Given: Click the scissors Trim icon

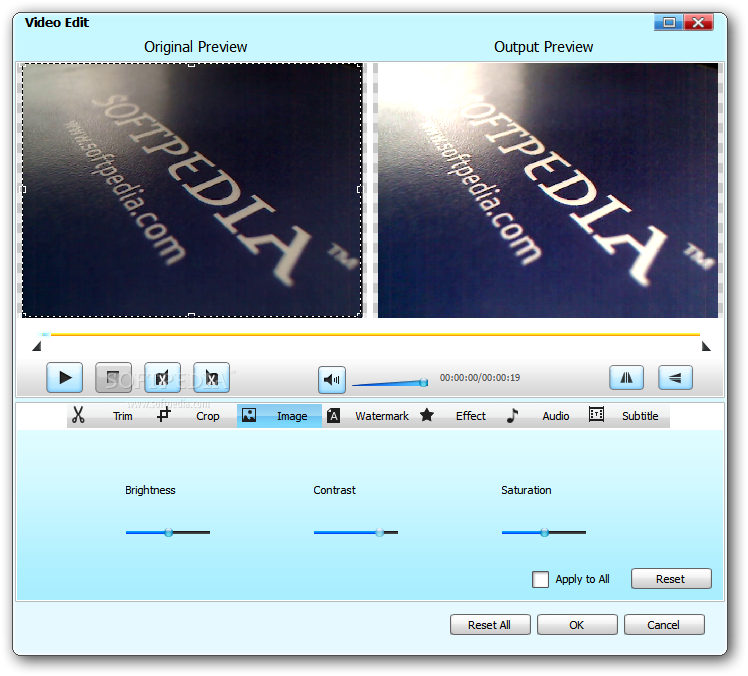Looking at the screenshot, I should click(x=78, y=415).
